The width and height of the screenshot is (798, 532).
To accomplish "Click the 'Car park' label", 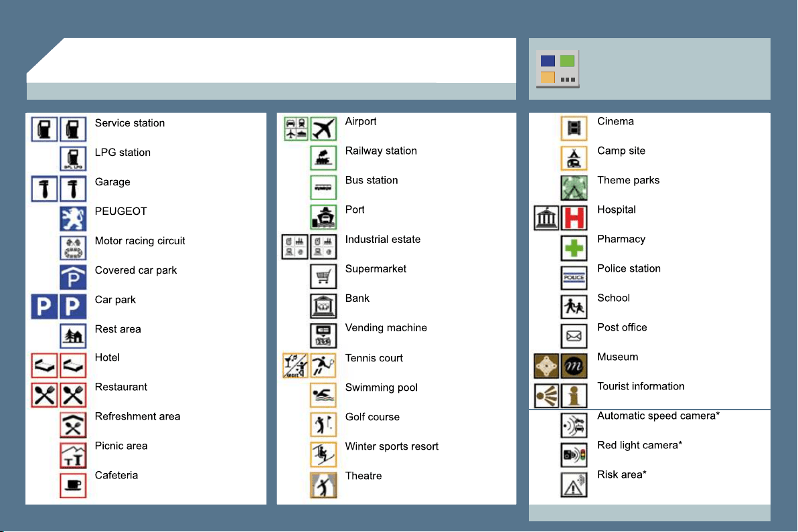I will coord(115,300).
